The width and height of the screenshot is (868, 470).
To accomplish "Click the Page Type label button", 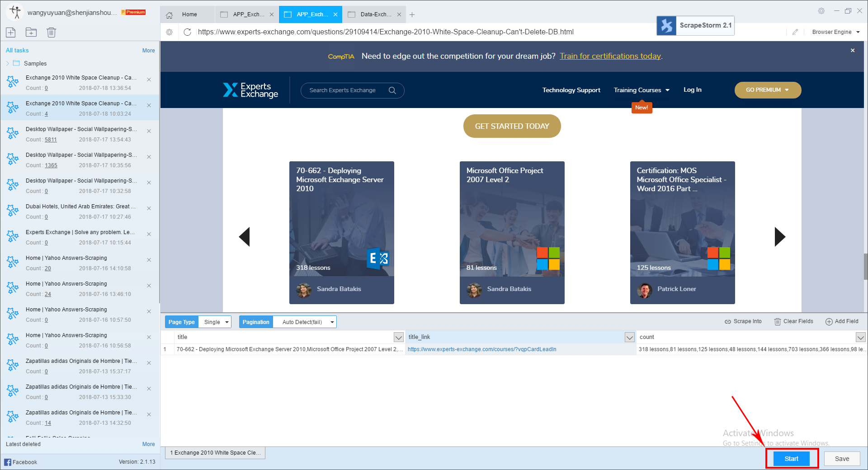I will [x=181, y=322].
